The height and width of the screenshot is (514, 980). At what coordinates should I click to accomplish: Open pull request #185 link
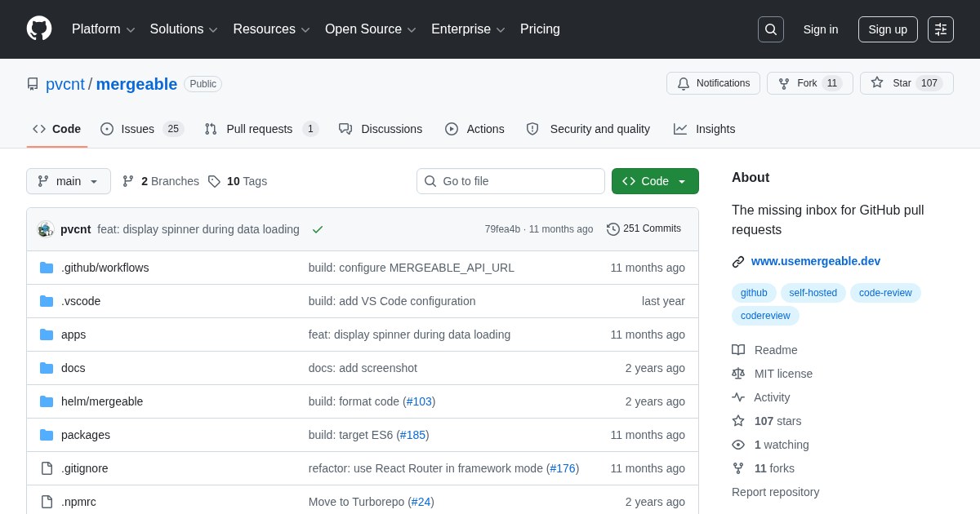click(412, 435)
